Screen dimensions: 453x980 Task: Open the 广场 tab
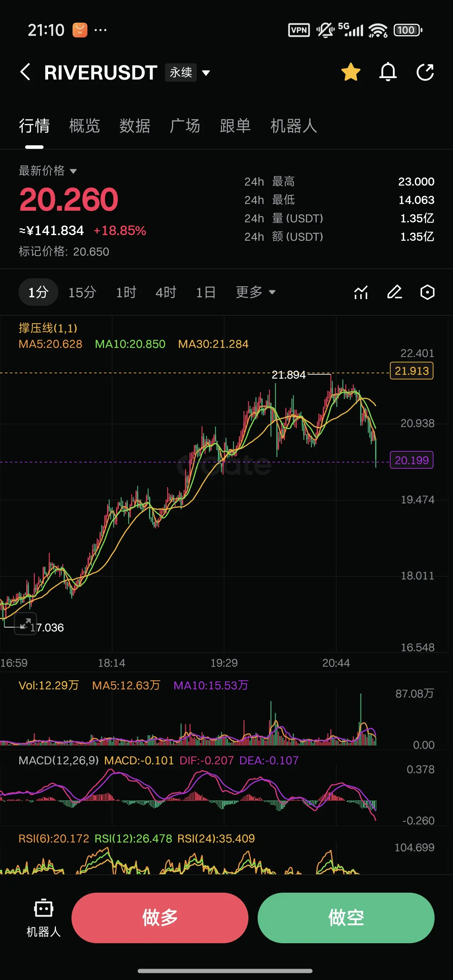click(185, 126)
